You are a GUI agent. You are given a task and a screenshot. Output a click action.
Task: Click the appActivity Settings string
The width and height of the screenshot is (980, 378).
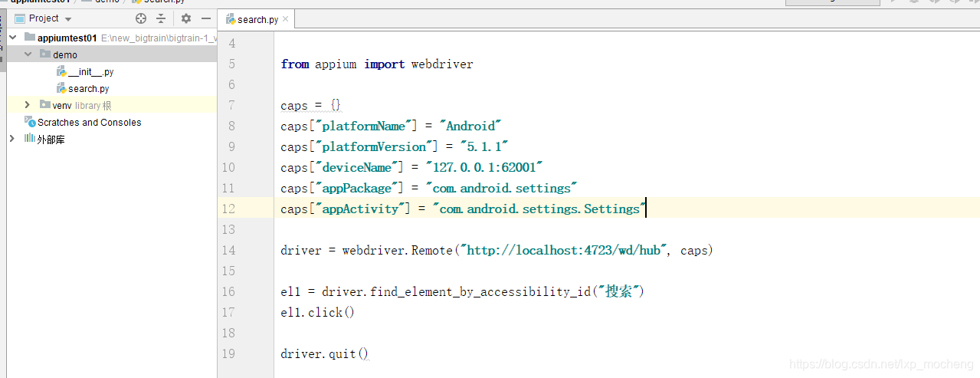(x=539, y=209)
